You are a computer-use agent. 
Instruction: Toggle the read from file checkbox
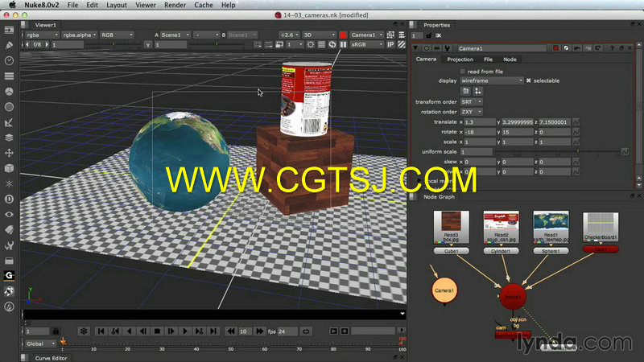(x=463, y=72)
